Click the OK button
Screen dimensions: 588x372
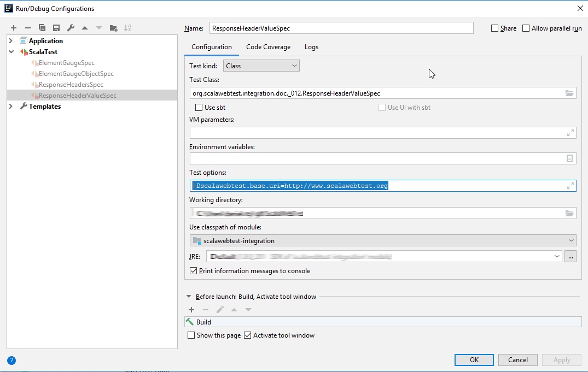point(474,360)
